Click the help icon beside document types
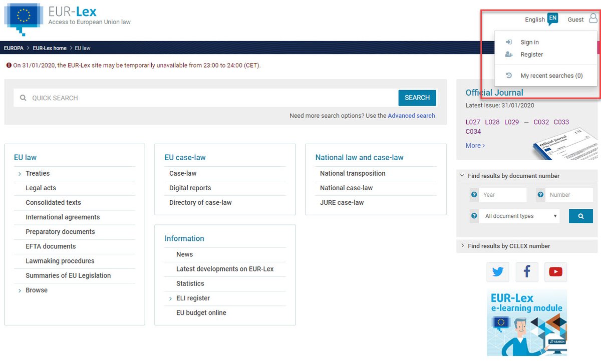 click(474, 216)
